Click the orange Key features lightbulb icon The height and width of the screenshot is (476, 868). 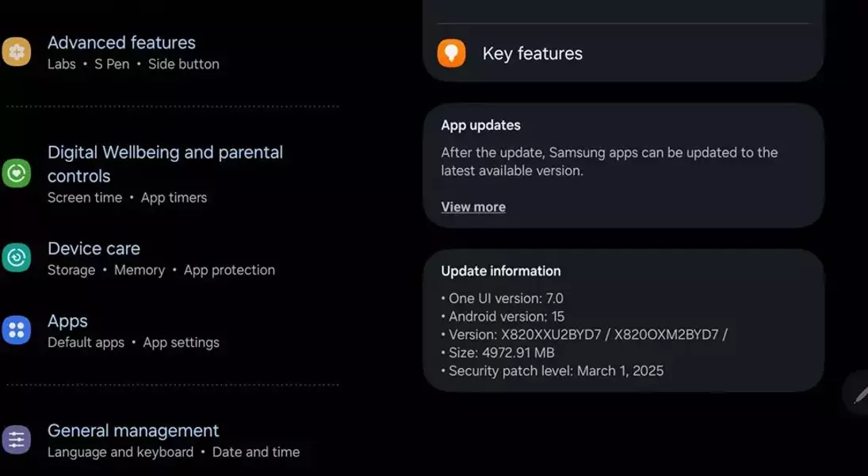pyautogui.click(x=451, y=53)
